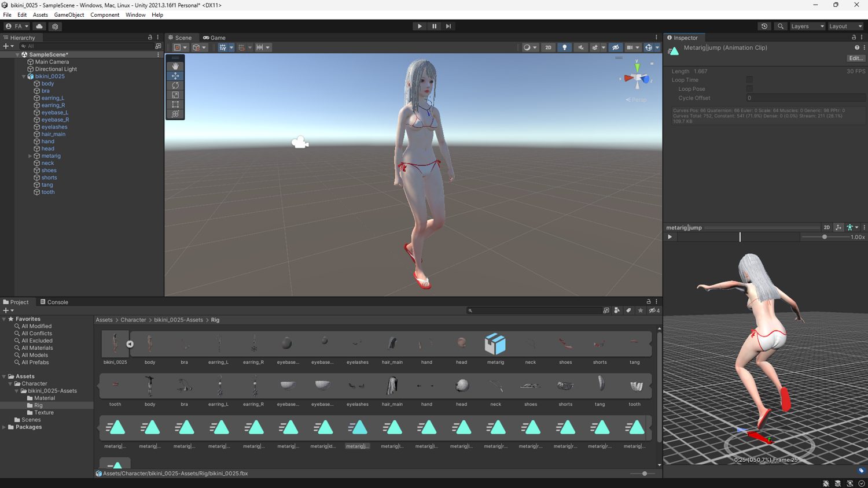Toggle pivot display in animation preview
The height and width of the screenshot is (488, 868).
(x=838, y=227)
